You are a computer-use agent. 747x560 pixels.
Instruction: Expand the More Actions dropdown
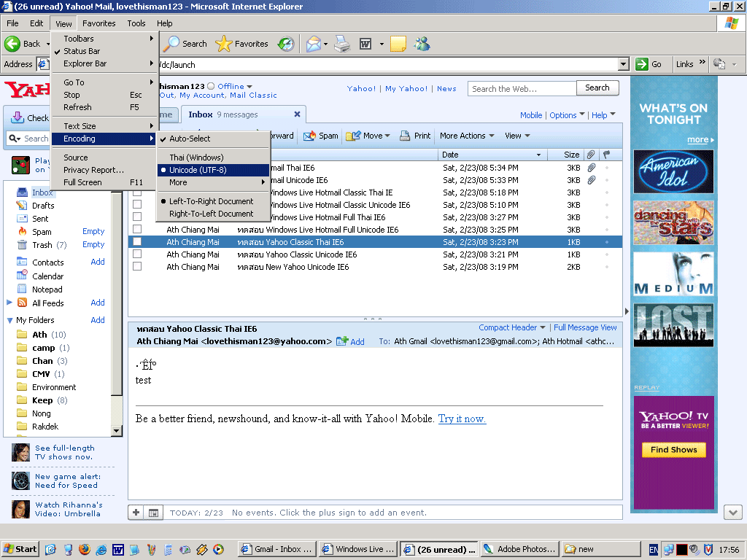tap(467, 136)
